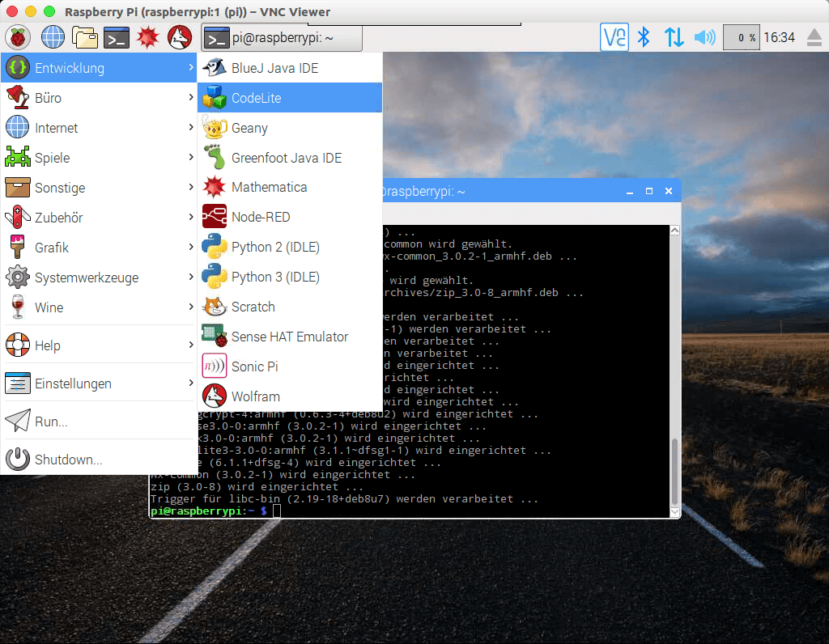The width and height of the screenshot is (829, 644).
Task: Launch CodeLite from the Entwicklung menu
Action: tap(289, 98)
